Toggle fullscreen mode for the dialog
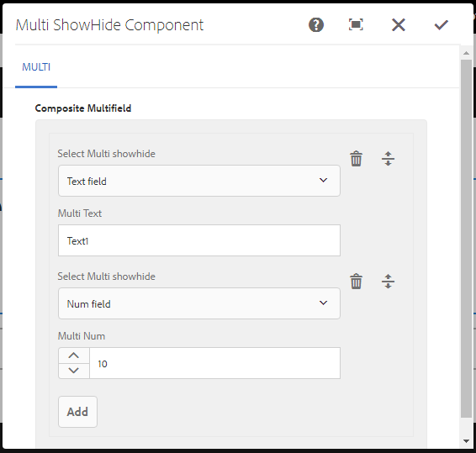Image resolution: width=476 pixels, height=453 pixels. [x=356, y=24]
